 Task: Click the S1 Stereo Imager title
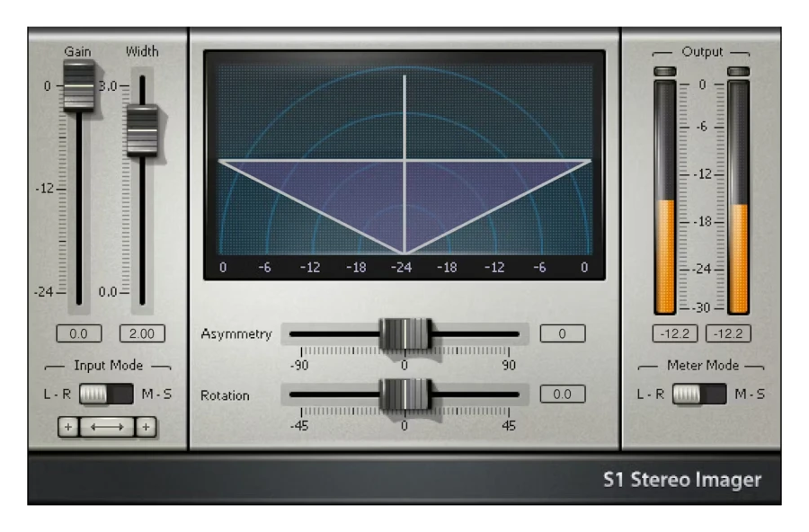[682, 480]
